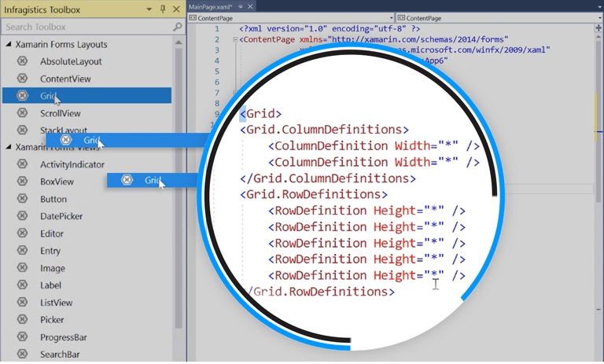Image resolution: width=604 pixels, height=364 pixels.
Task: Switch to the MainPage.xaml tab
Action: tap(208, 6)
